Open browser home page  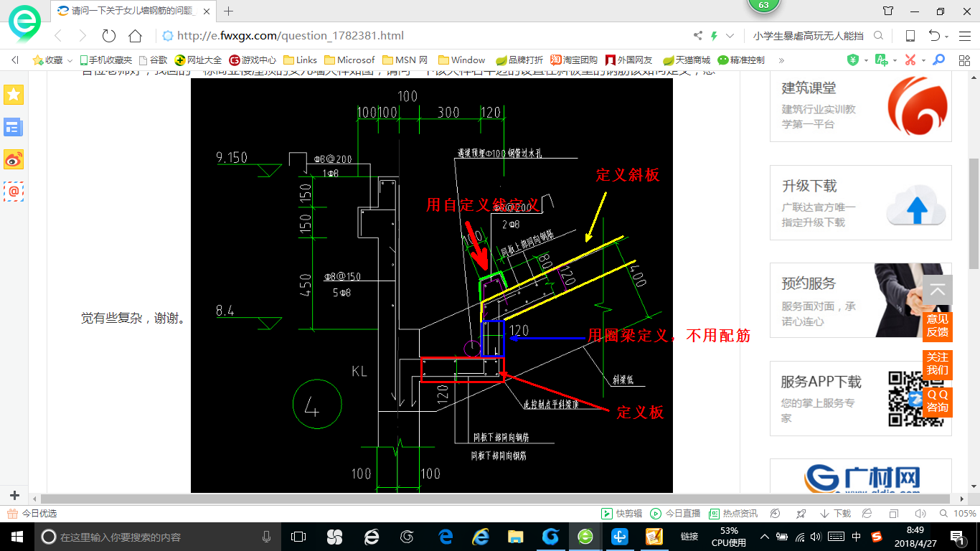point(135,36)
